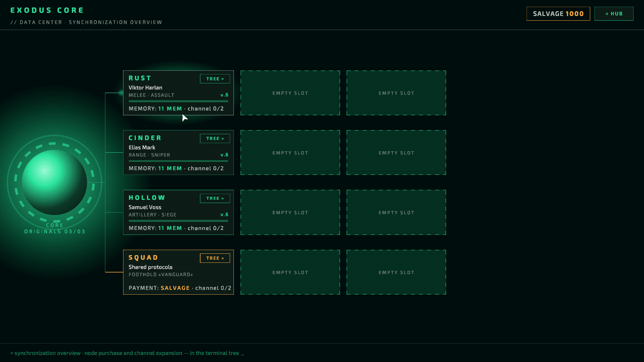Click the v.6 version on RUST card
This screenshot has height=362, width=644.
click(224, 95)
